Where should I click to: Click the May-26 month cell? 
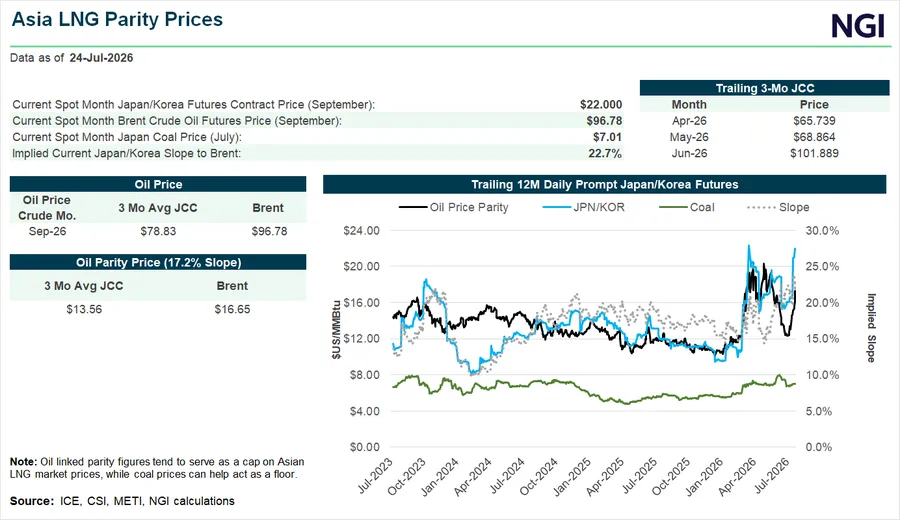689,137
